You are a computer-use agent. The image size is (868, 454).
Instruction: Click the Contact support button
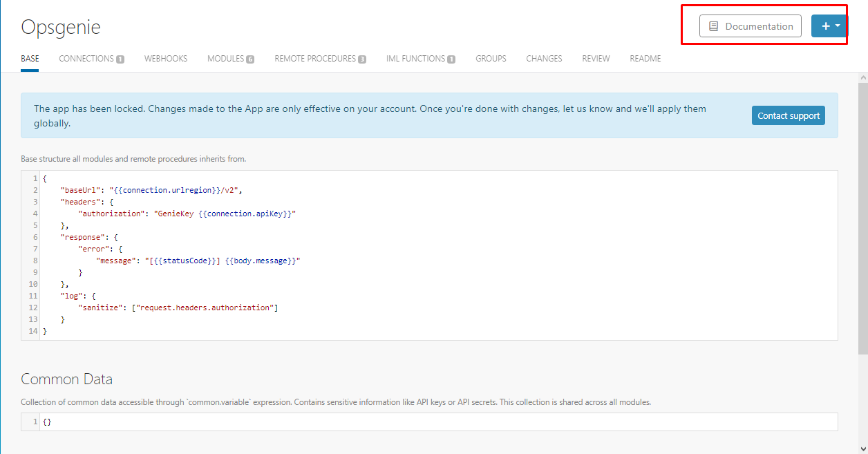(x=789, y=116)
